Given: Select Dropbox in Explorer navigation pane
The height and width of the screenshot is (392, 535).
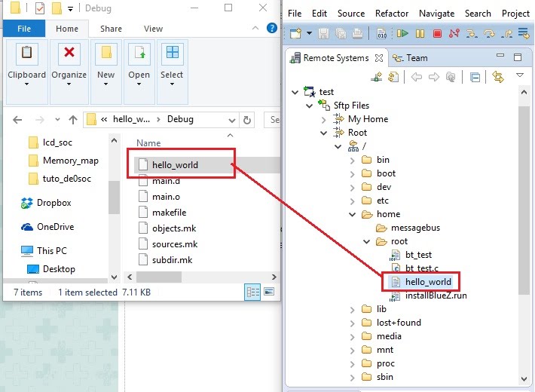Looking at the screenshot, I should point(46,203).
